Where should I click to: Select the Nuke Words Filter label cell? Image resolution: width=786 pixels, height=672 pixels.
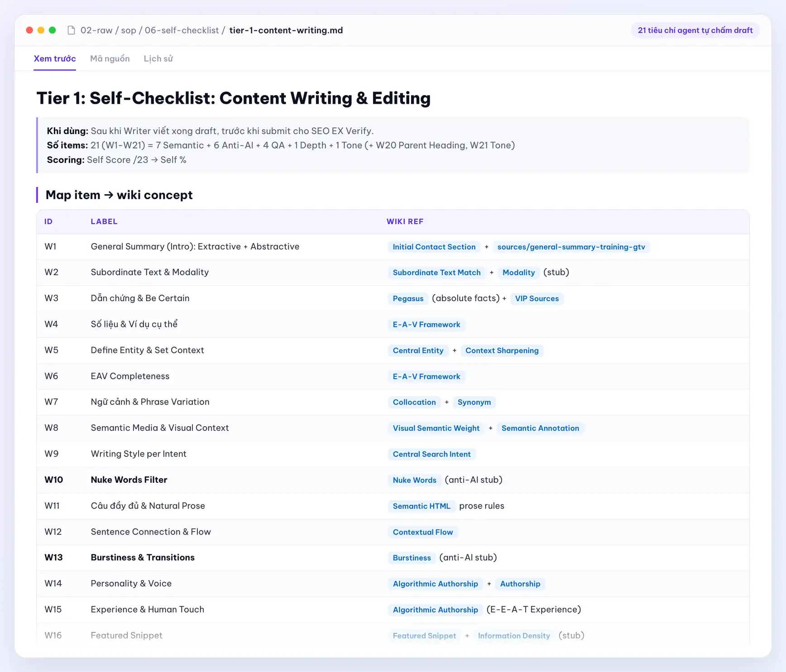point(129,480)
